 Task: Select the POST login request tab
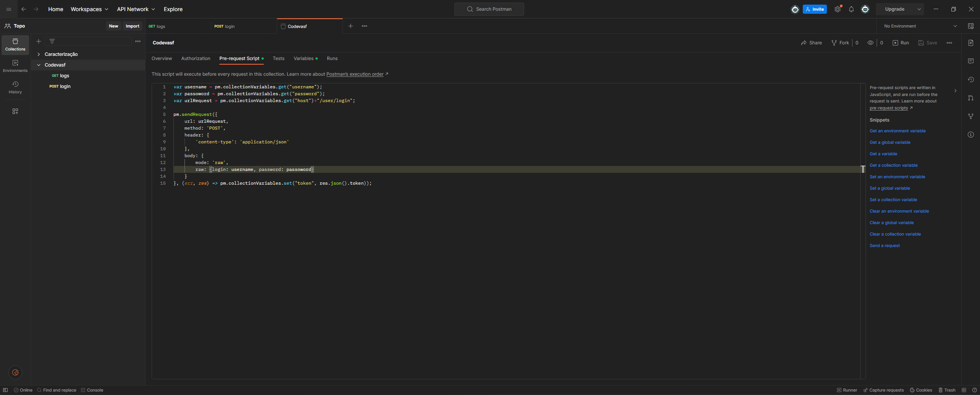[x=244, y=26]
